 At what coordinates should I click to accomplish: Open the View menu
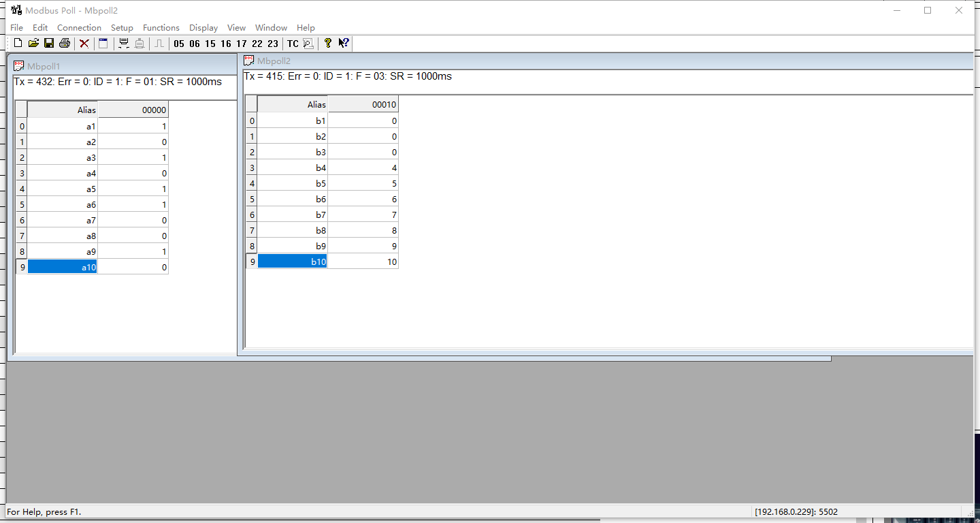point(236,28)
